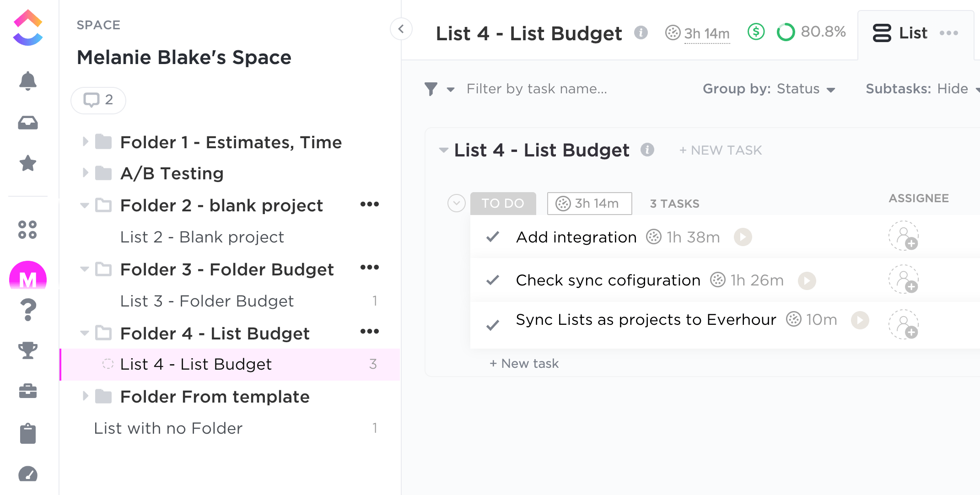This screenshot has height=495, width=980.
Task: Select List 3 - Folder Budget
Action: (x=207, y=301)
